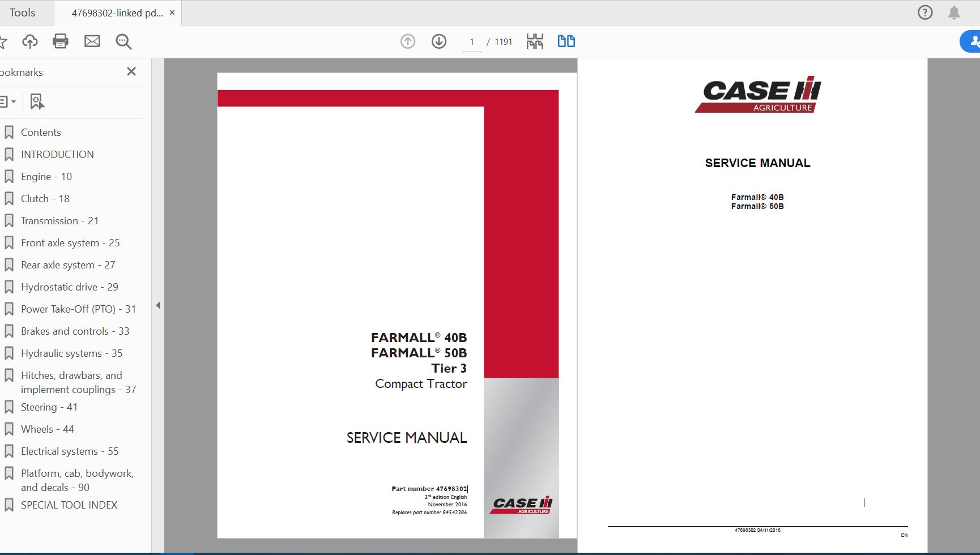
Task: Select Hitches, drawbars, and implement couplings bookmark
Action: (x=78, y=382)
